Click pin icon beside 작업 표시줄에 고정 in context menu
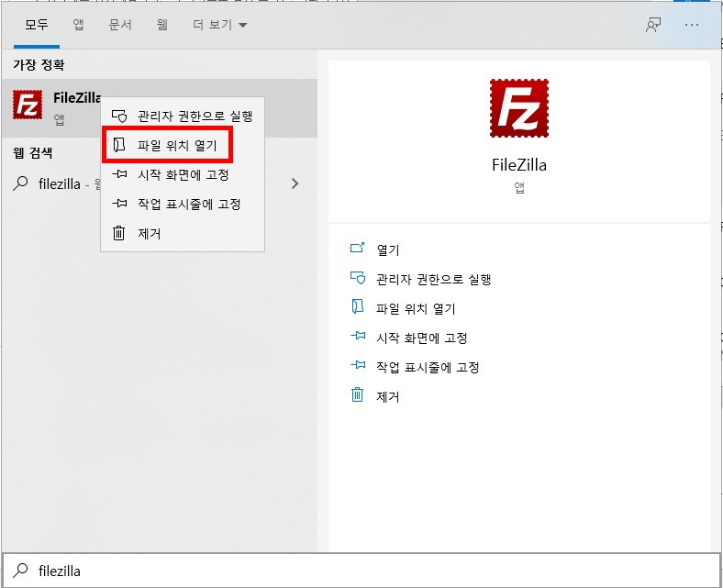723x588 pixels. [x=119, y=204]
